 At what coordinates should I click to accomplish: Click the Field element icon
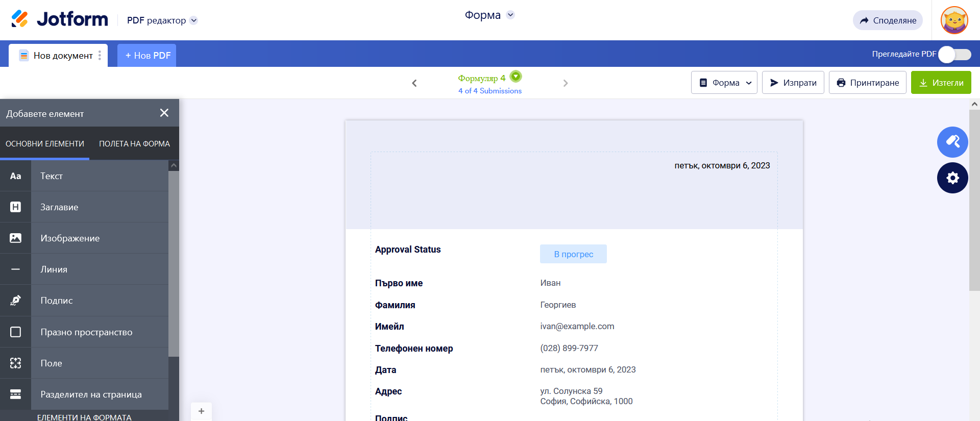click(x=15, y=363)
